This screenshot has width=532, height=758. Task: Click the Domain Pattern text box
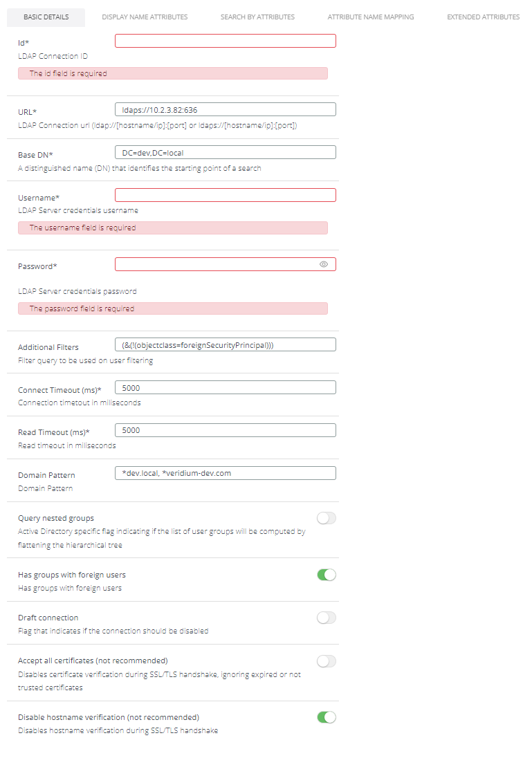225,473
